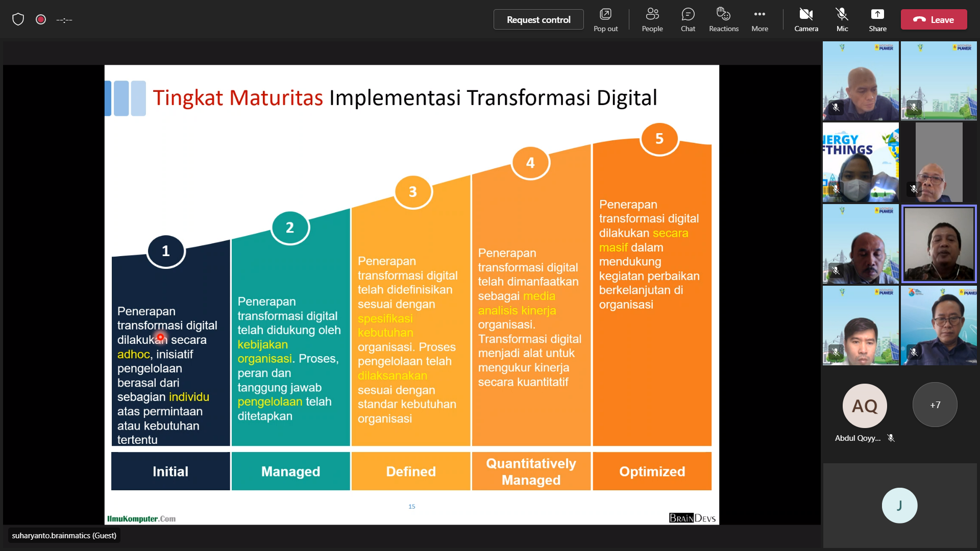Click the muted mic icon beside Abdul Qoyy
This screenshot has height=551, width=980.
tap(891, 438)
